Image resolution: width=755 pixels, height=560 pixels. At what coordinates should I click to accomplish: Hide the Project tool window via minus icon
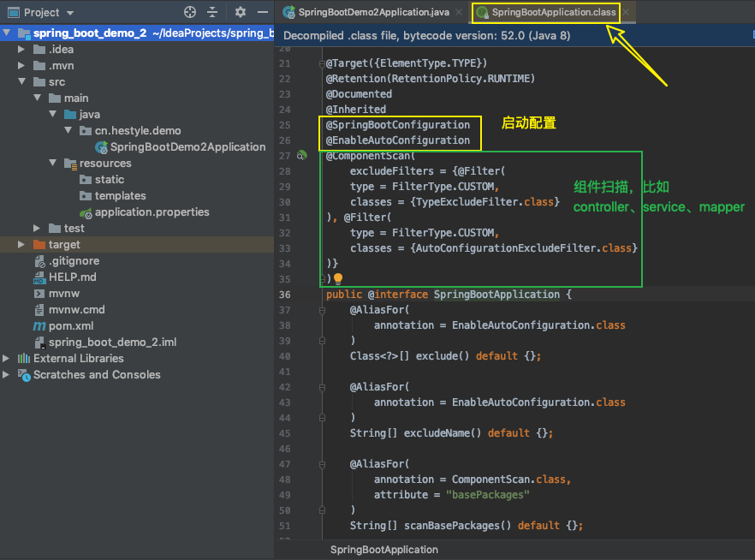click(262, 13)
